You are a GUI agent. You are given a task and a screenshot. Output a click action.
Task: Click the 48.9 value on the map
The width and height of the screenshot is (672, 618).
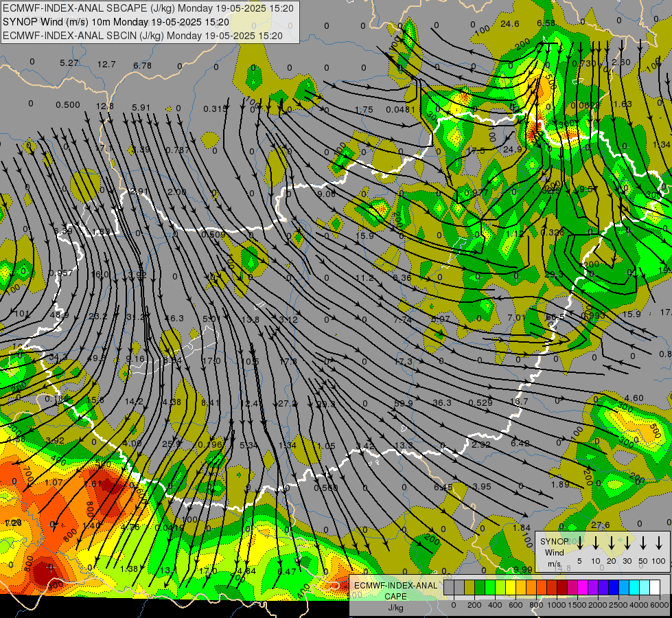tap(59, 315)
